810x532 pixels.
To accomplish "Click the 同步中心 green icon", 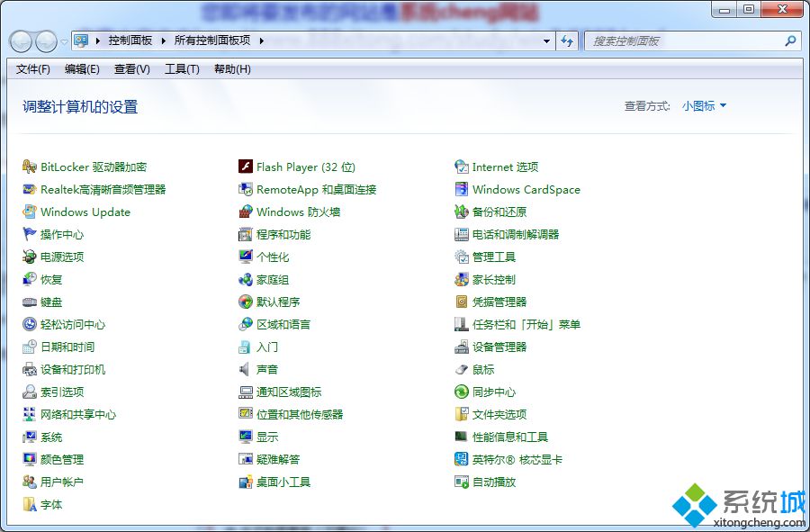I will (462, 392).
